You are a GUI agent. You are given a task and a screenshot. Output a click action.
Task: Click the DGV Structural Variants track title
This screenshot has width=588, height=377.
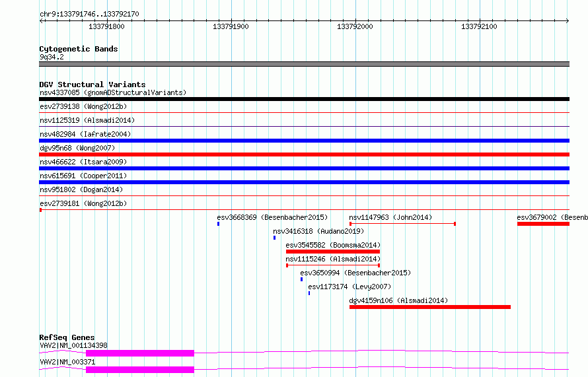tap(92, 85)
